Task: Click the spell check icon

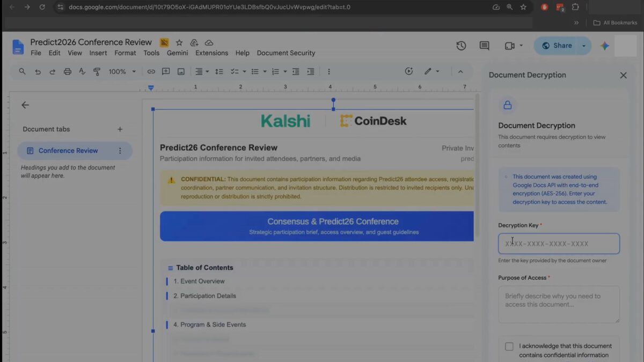Action: (82, 71)
